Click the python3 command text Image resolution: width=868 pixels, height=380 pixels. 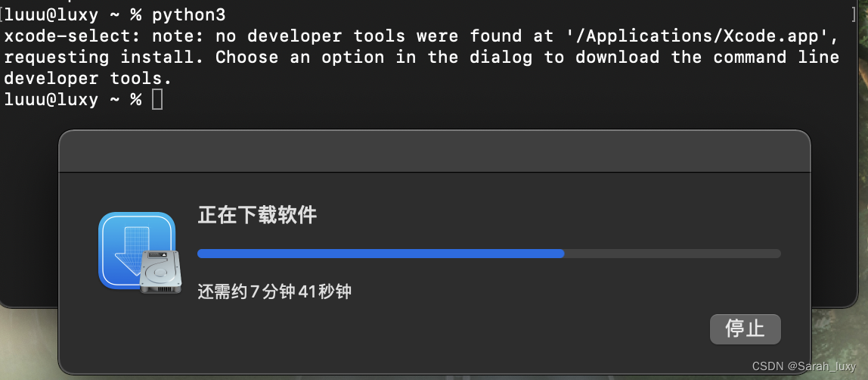pos(189,15)
